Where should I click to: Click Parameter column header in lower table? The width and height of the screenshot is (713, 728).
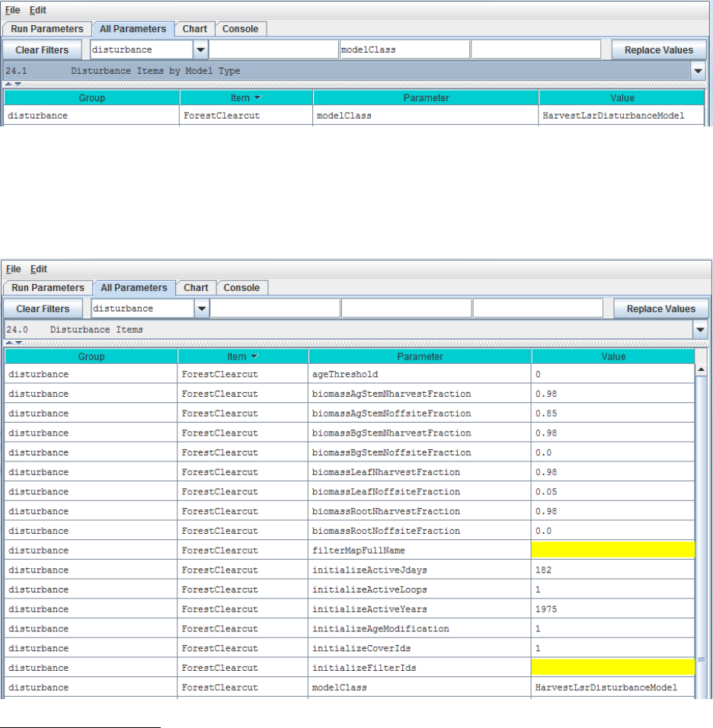tap(420, 357)
